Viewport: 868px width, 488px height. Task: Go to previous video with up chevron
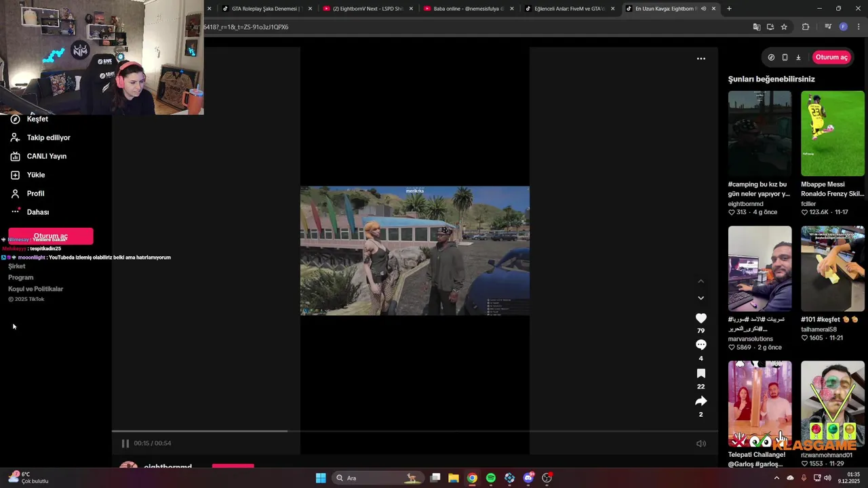(x=701, y=281)
